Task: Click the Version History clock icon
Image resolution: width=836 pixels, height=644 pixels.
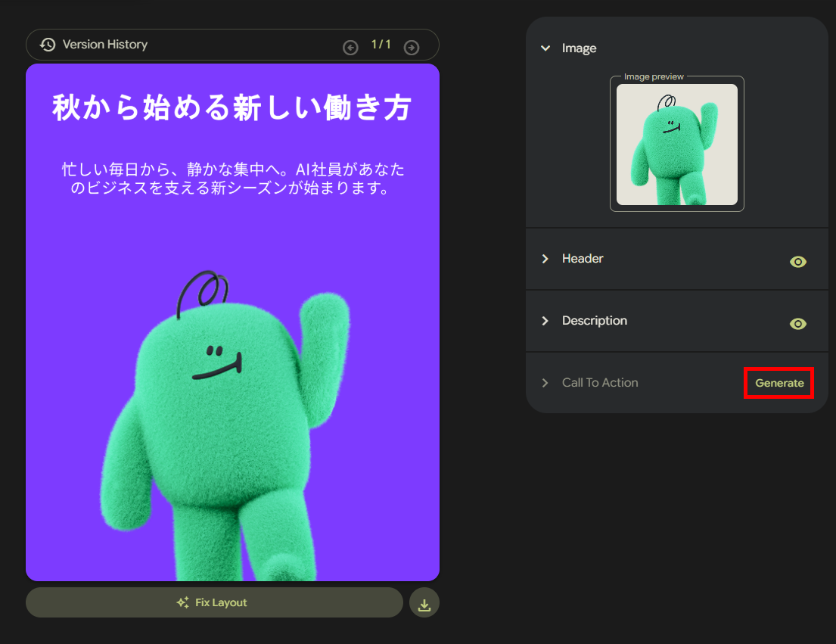Action: point(48,45)
